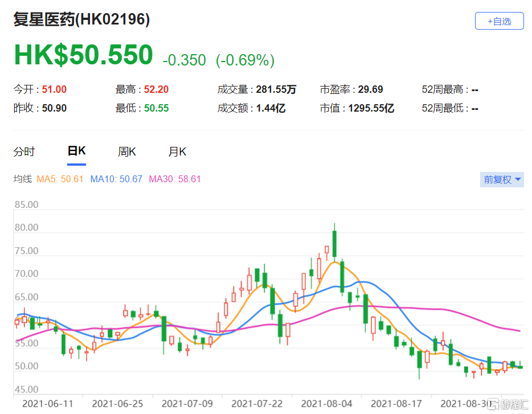Click the stock title 复星医药(HK02196)
532x414 pixels.
click(81, 19)
